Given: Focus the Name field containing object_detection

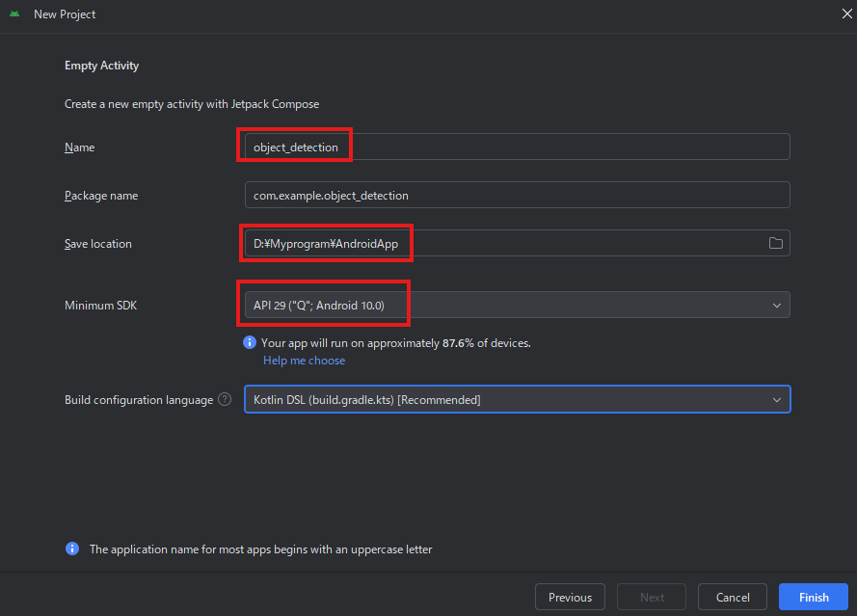Looking at the screenshot, I should (517, 147).
